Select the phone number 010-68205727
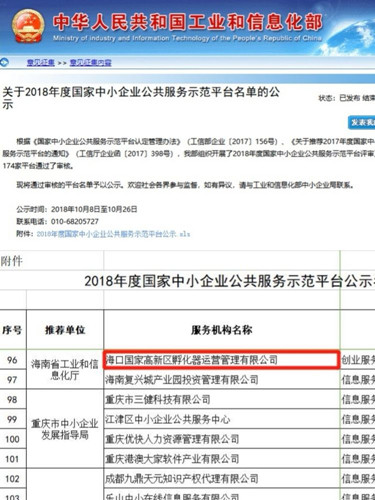Screen dimensions: 375x500 [75, 222]
